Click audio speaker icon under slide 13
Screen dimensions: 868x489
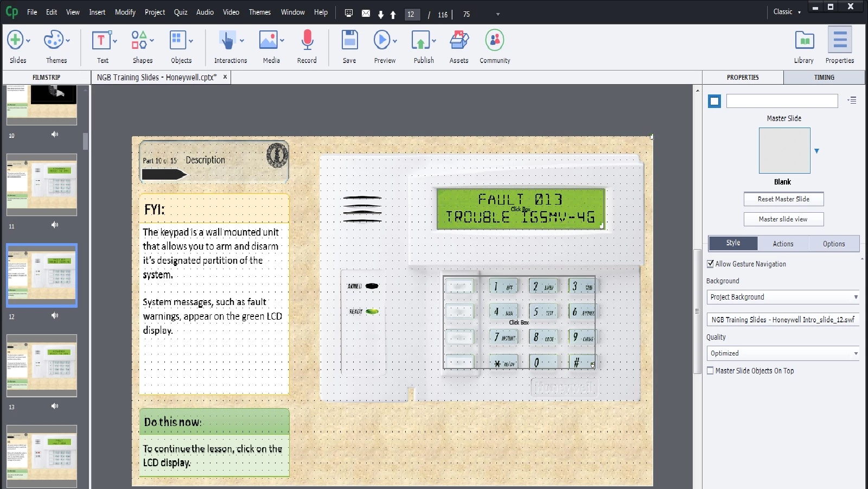point(55,406)
